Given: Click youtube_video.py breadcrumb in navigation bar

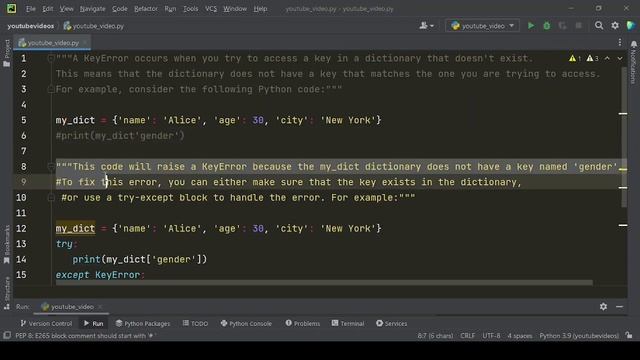Looking at the screenshot, I should click(94, 26).
